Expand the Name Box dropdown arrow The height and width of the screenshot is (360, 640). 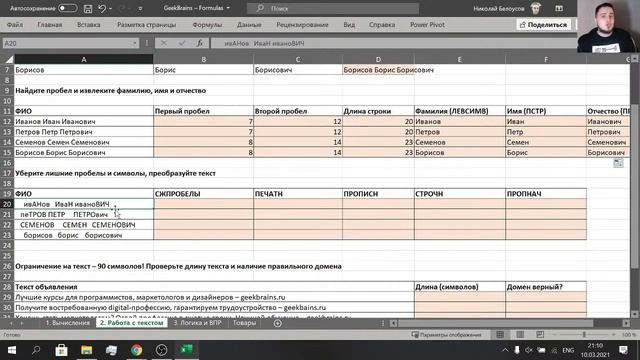(135, 43)
